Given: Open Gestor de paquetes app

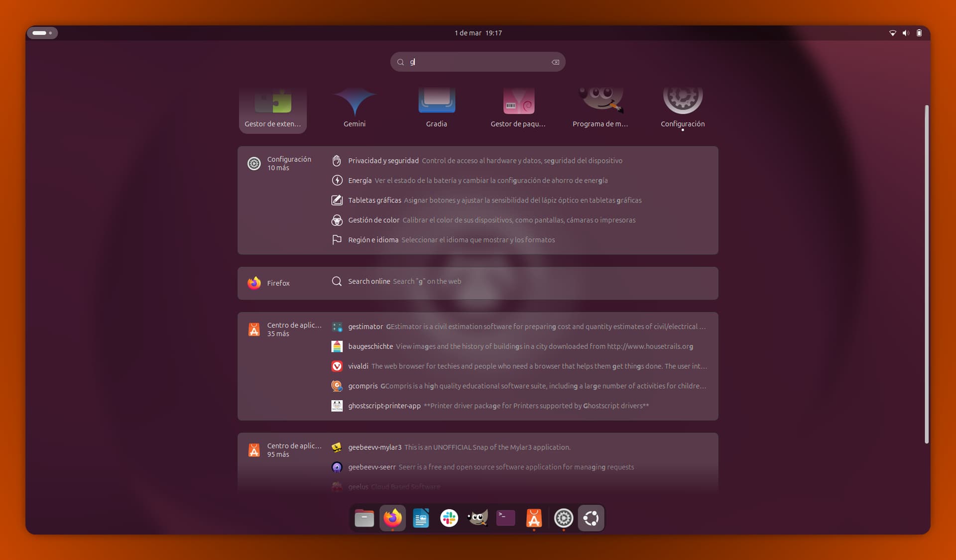Looking at the screenshot, I should [518, 108].
